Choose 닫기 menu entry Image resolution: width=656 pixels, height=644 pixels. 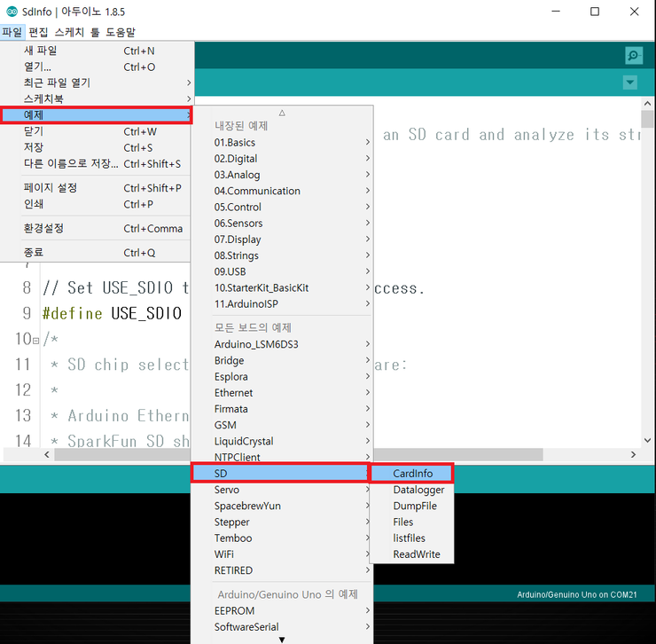point(97,131)
